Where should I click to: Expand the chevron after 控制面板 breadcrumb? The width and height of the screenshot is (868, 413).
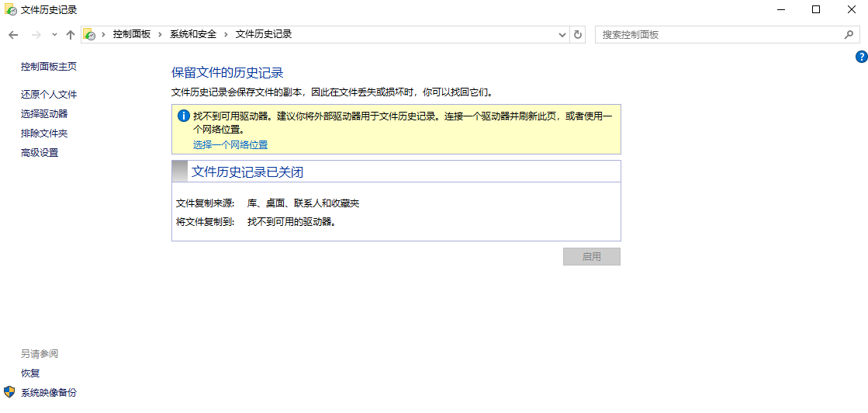(x=161, y=35)
